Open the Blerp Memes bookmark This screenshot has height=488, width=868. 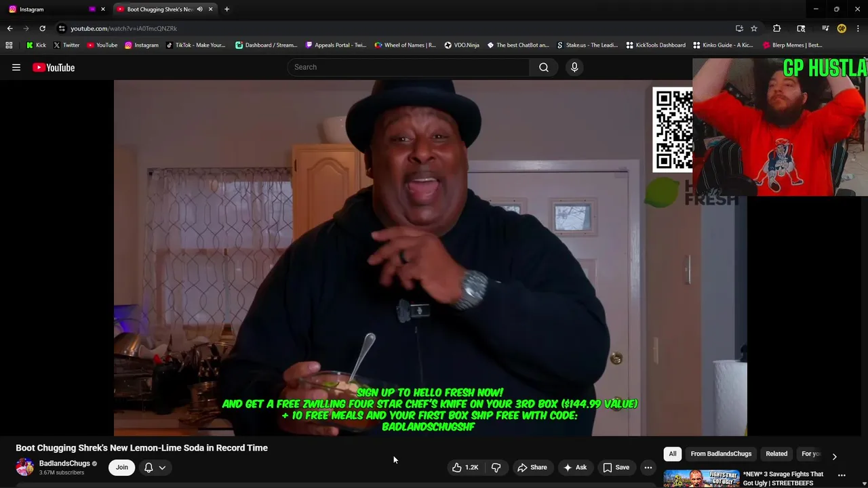tap(793, 45)
